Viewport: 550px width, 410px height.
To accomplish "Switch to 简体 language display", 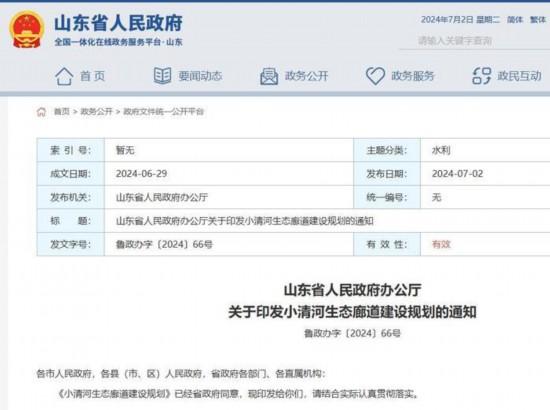I will click(x=515, y=20).
